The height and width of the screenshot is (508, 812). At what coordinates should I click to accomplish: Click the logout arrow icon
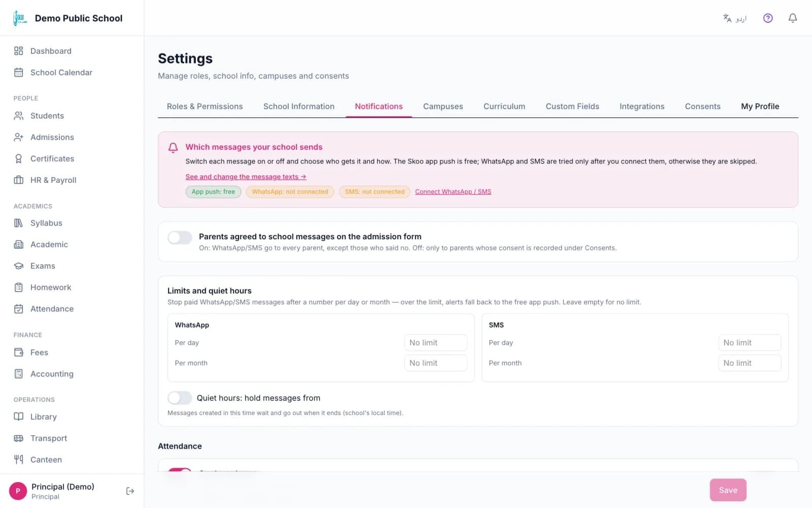(x=130, y=491)
